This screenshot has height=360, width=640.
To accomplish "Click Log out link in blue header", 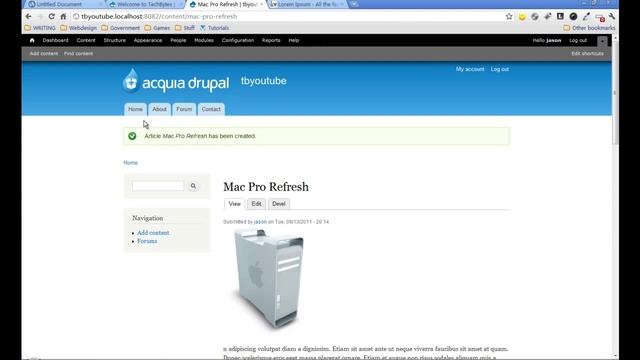I will click(x=500, y=69).
